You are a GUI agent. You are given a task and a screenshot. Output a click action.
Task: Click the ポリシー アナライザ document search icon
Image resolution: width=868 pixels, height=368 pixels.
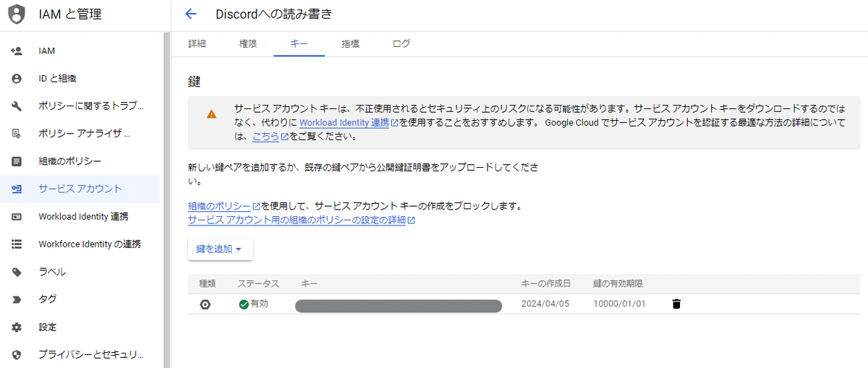[17, 134]
